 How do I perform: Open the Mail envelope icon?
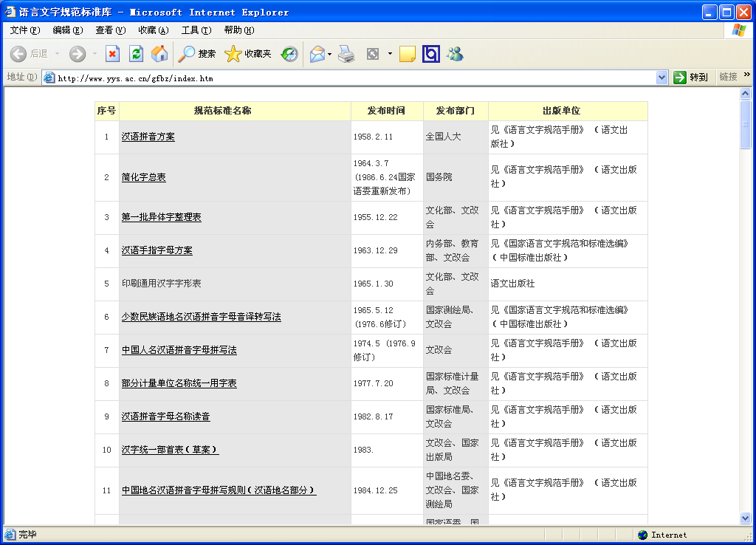[x=317, y=54]
